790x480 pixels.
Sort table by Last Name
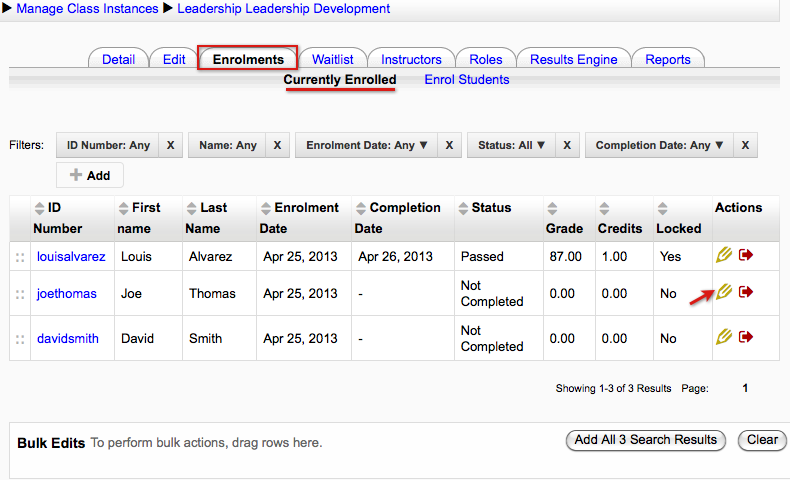click(191, 208)
